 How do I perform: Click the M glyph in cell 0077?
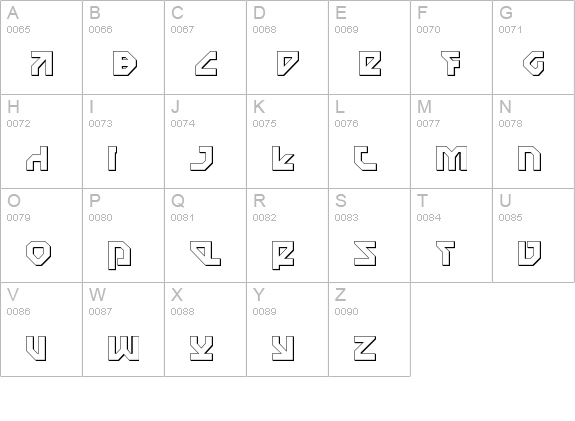pos(451,158)
